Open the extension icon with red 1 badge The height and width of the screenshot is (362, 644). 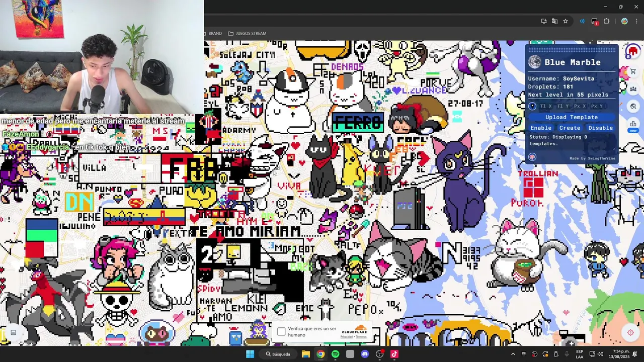pos(595,21)
